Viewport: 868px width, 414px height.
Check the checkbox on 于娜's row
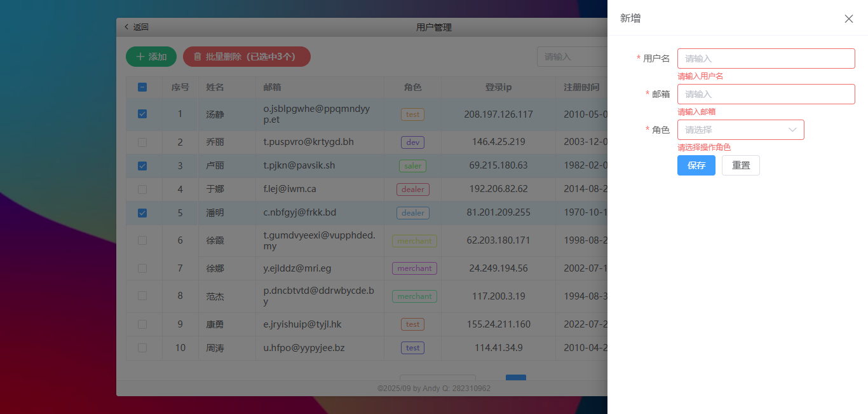click(x=142, y=189)
